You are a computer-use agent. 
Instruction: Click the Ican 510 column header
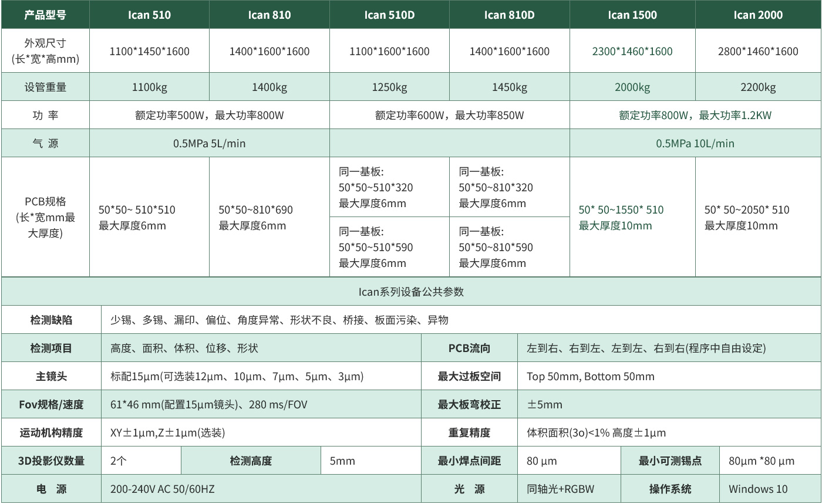point(149,15)
